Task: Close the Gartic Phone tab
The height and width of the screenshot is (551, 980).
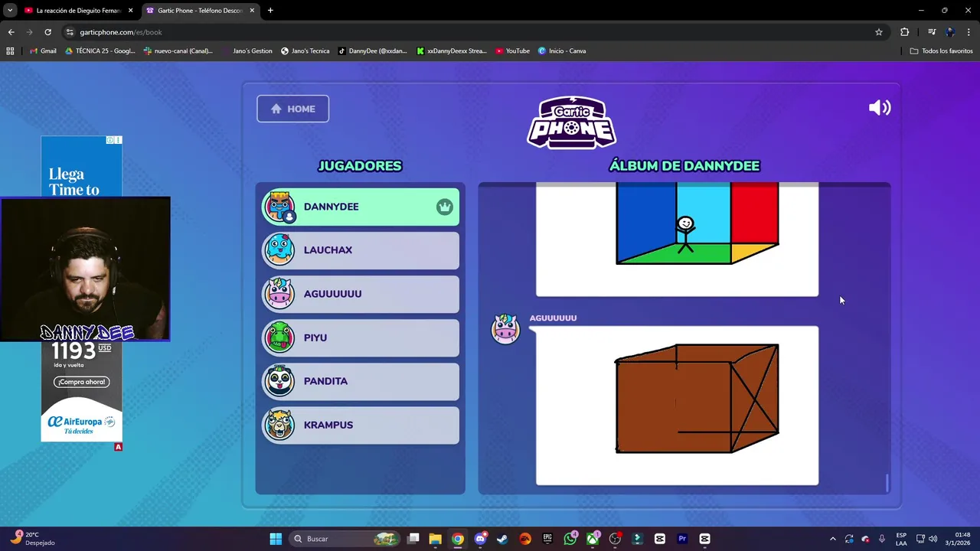Action: point(252,11)
